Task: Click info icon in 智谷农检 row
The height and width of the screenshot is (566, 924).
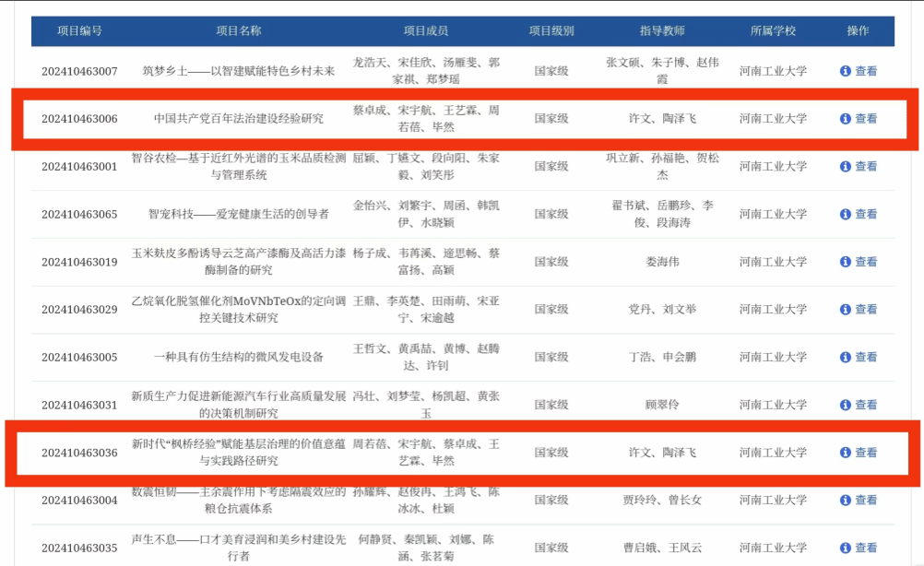Action: click(x=845, y=167)
